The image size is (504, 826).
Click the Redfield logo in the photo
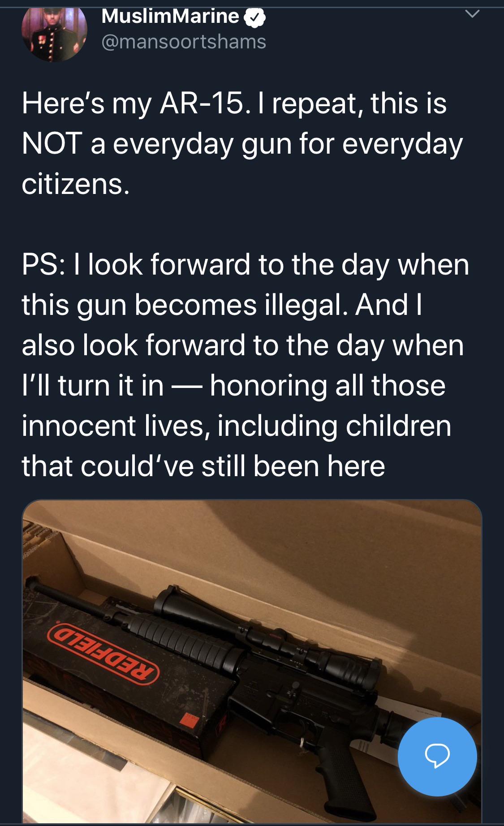(104, 652)
